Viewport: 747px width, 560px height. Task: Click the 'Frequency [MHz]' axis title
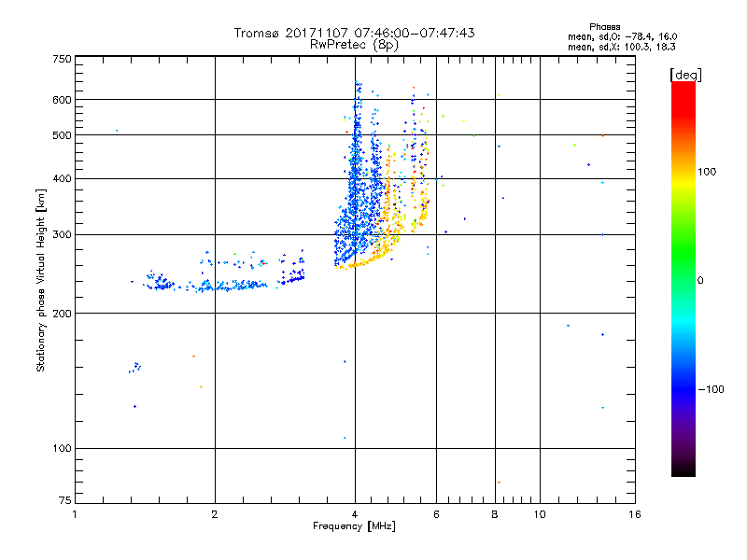point(354,526)
